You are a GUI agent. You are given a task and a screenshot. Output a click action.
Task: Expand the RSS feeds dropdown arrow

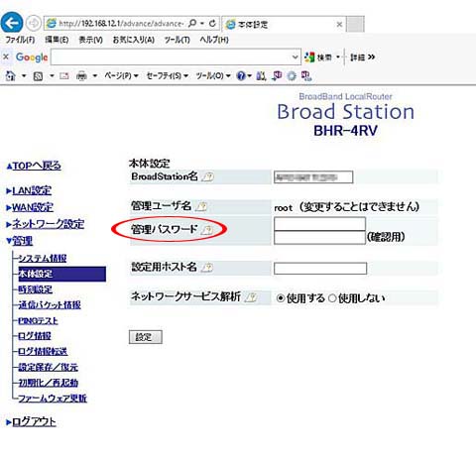52,76
